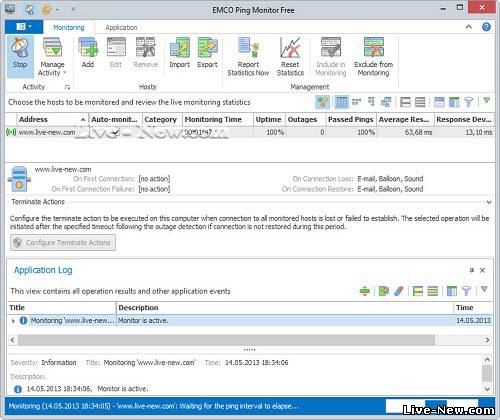
Task: Click the Reset Statistics icon
Action: [290, 48]
